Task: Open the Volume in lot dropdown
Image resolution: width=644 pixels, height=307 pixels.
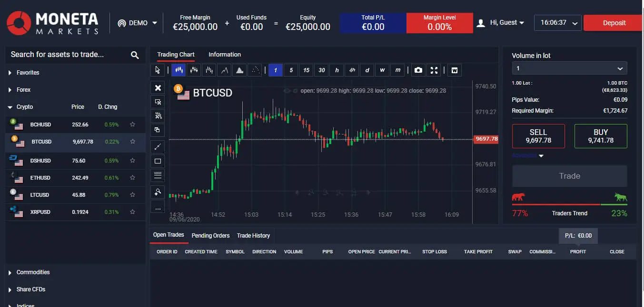Action: coord(569,68)
